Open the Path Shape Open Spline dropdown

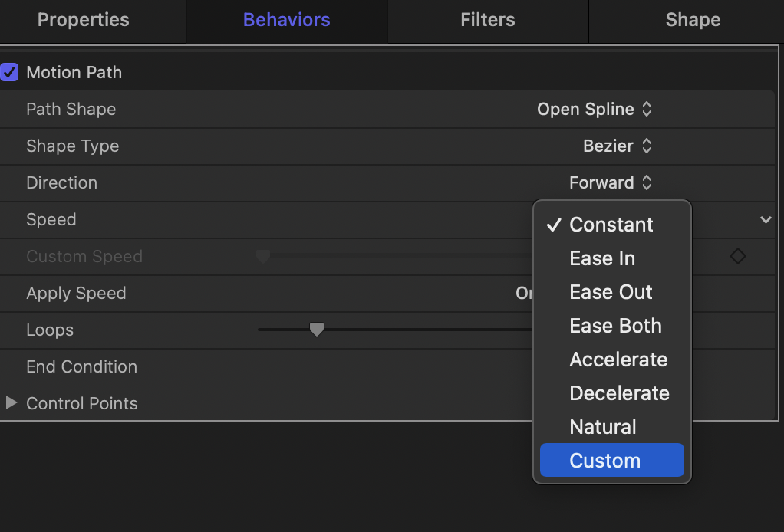594,109
